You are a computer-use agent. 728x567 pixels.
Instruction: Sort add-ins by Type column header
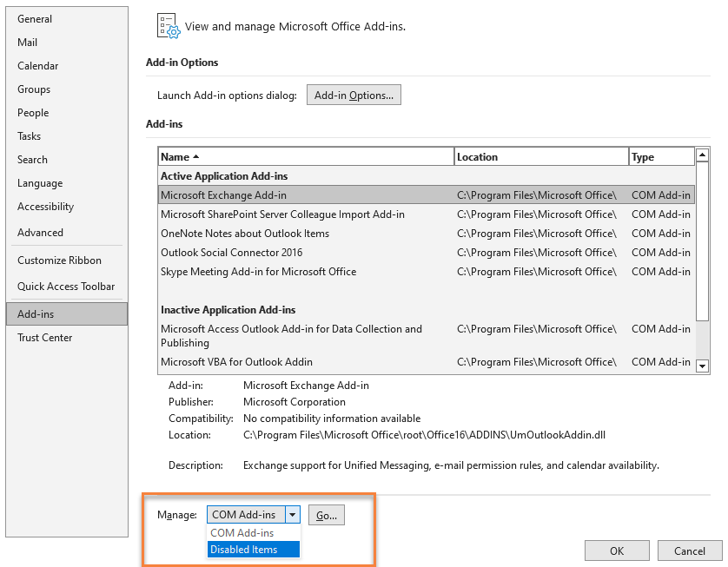(x=662, y=157)
